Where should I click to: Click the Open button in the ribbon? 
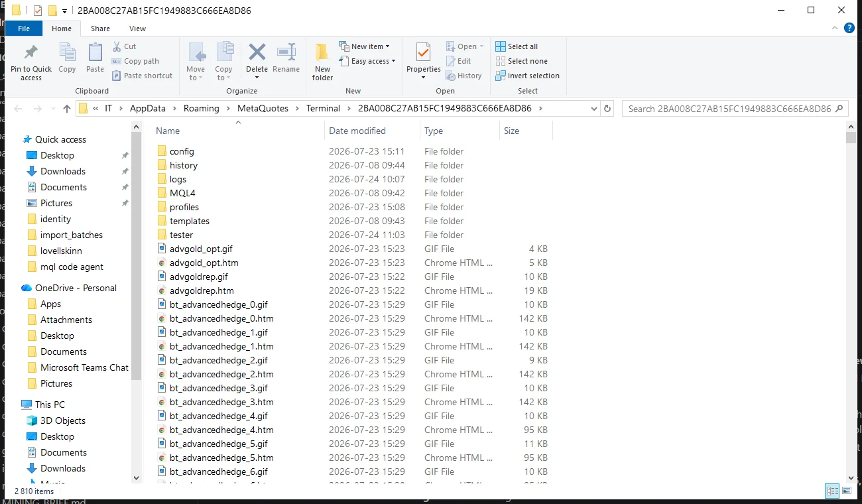pyautogui.click(x=465, y=46)
